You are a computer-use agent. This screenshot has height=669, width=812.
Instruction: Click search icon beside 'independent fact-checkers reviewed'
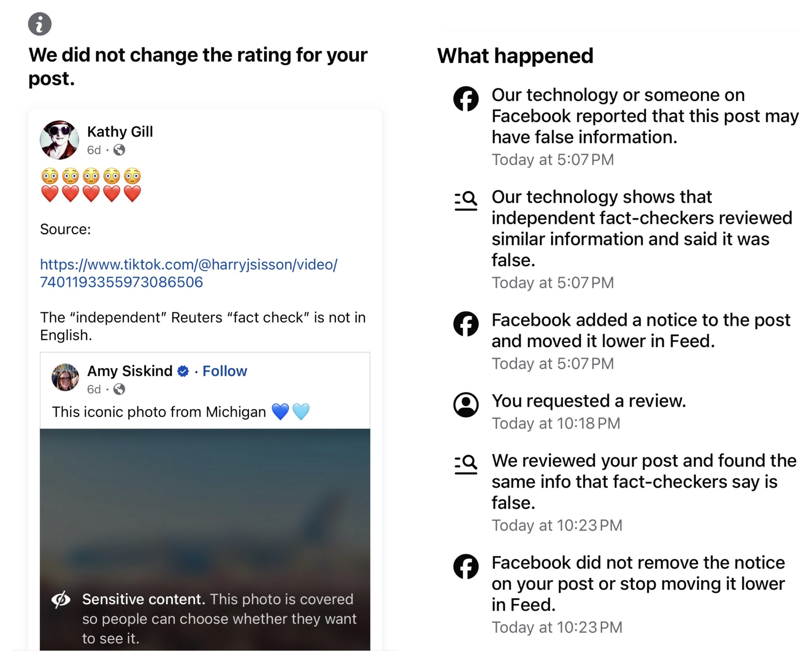(x=466, y=200)
